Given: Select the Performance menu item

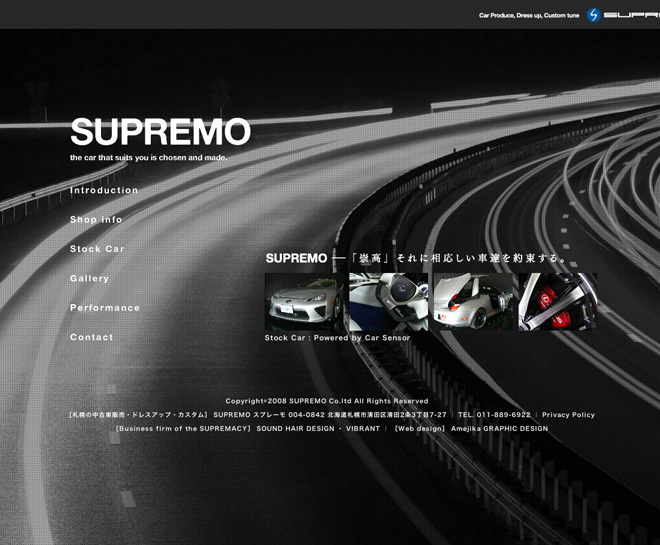Looking at the screenshot, I should pyautogui.click(x=105, y=308).
